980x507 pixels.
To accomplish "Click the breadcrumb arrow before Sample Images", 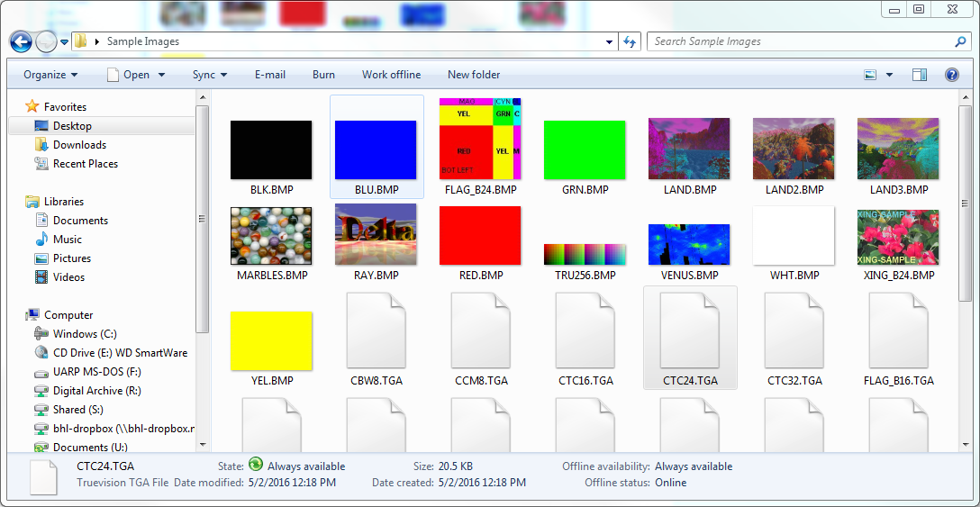I will coord(97,42).
